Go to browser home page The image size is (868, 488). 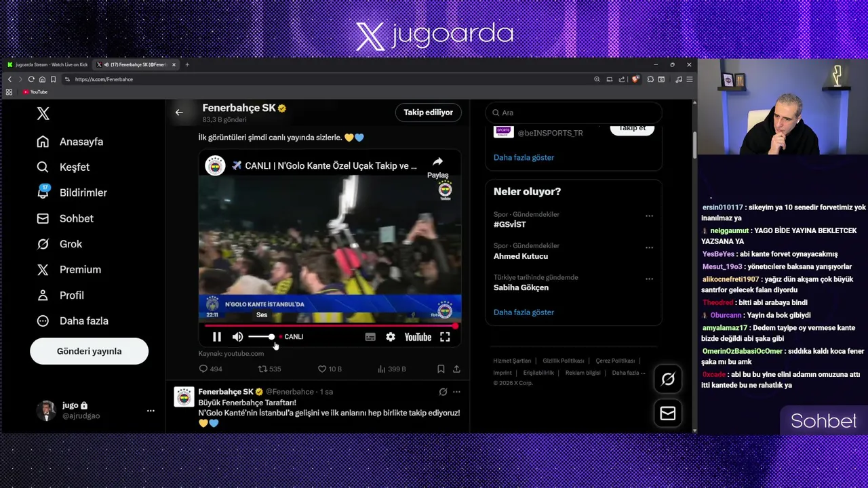point(42,79)
